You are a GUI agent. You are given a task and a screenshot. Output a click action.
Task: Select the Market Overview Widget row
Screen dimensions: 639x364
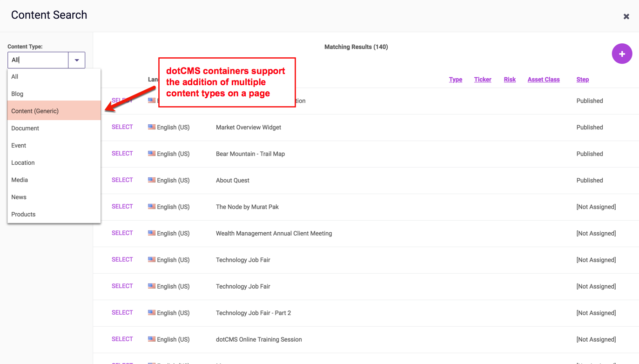(122, 127)
